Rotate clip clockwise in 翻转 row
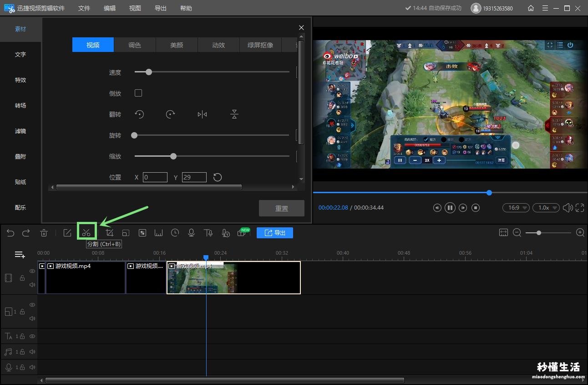The height and width of the screenshot is (385, 588). [x=170, y=114]
